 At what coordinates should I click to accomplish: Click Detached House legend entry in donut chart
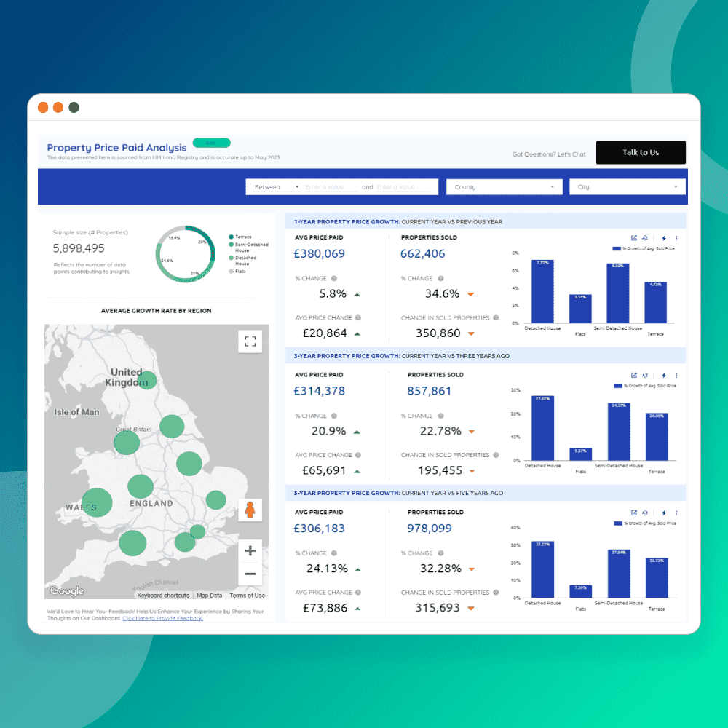pos(242,261)
